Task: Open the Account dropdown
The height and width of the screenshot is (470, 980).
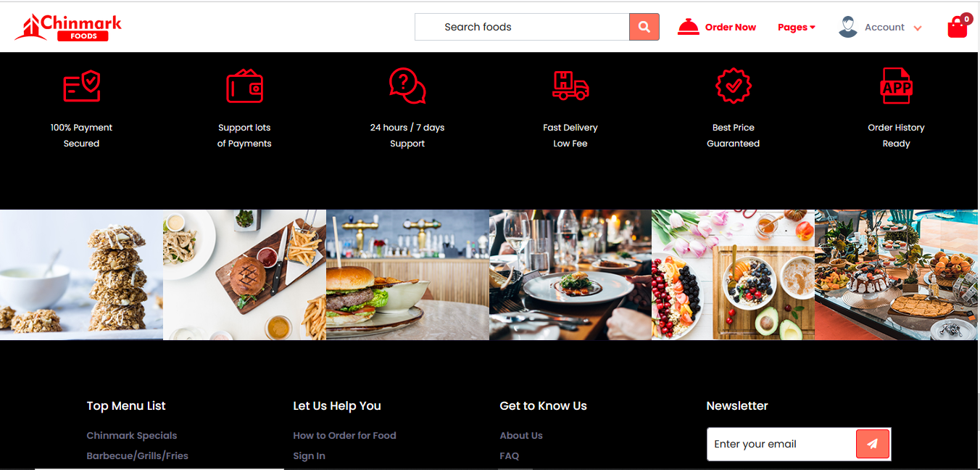Action: [x=880, y=27]
